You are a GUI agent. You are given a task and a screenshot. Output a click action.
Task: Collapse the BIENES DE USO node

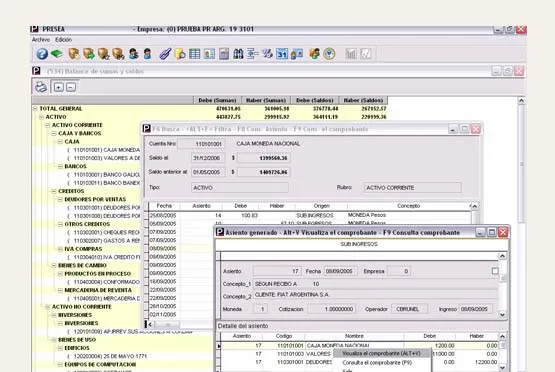[x=54, y=340]
